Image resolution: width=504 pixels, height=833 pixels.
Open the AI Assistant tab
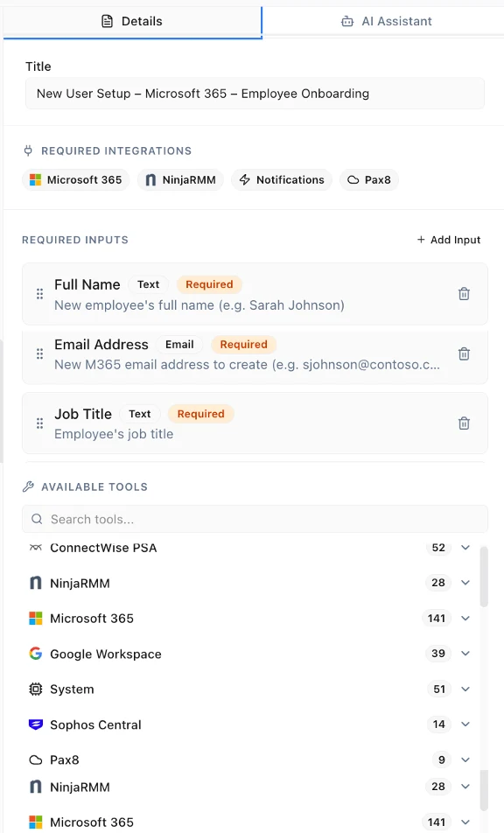click(x=386, y=21)
